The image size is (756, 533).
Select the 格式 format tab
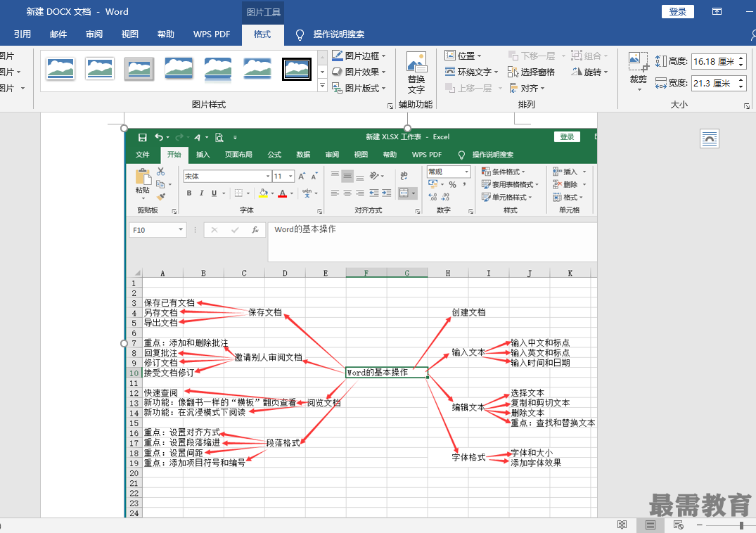coord(262,34)
